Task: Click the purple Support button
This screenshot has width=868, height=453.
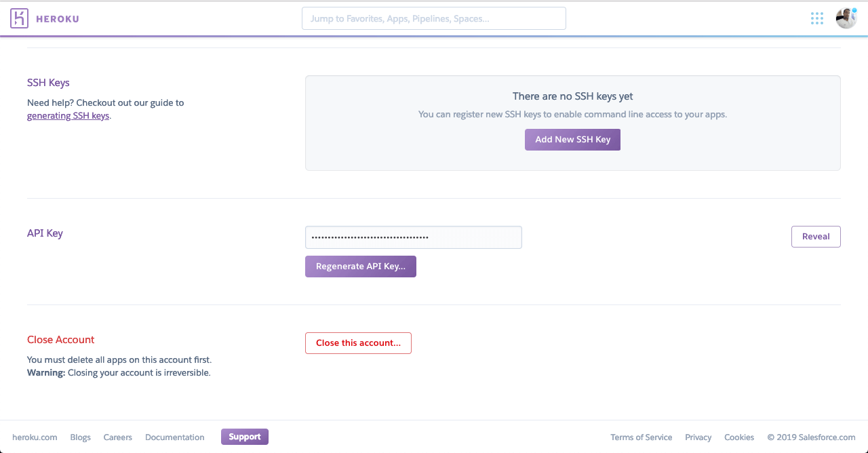Action: coord(244,437)
